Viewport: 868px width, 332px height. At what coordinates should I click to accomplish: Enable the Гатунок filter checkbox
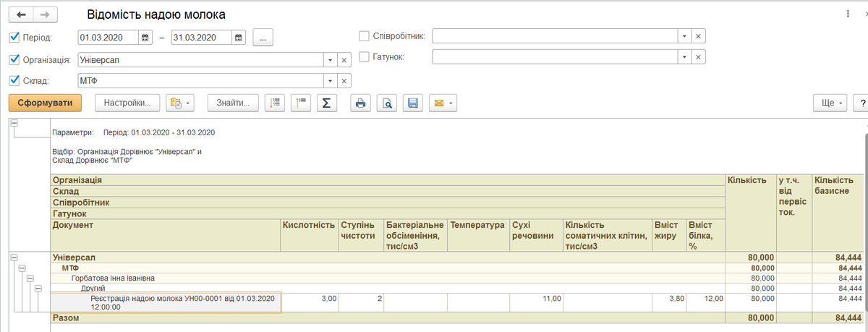tap(364, 56)
